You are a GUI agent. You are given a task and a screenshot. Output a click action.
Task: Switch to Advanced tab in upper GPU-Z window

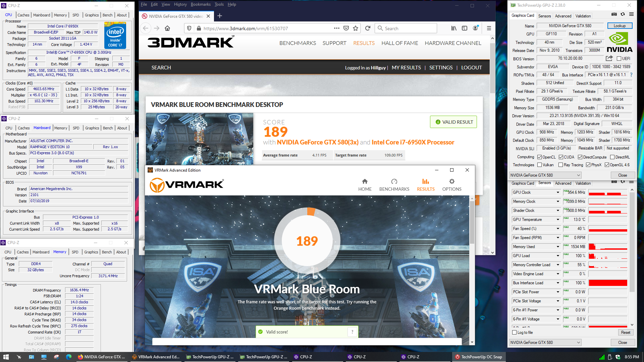coord(563,16)
